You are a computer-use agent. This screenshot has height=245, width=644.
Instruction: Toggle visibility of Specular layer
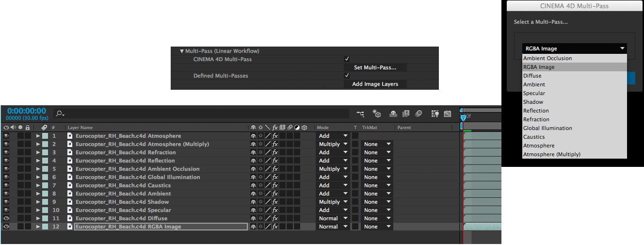(x=6, y=210)
